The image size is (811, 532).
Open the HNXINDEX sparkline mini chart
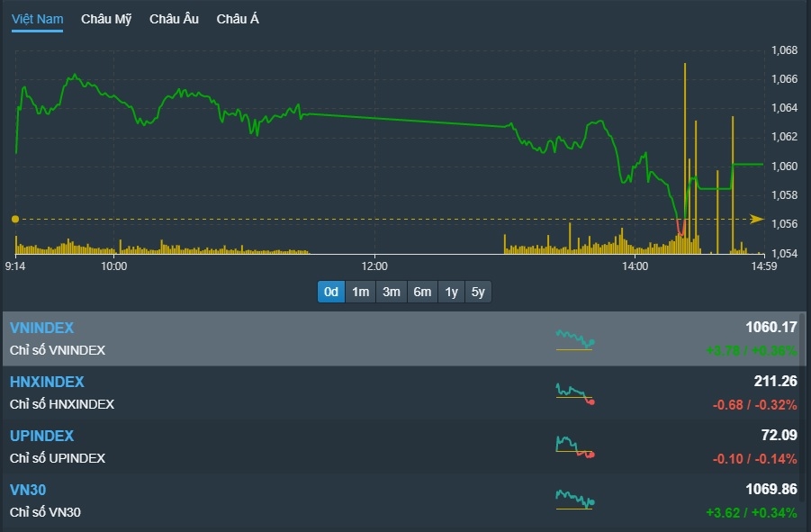point(575,393)
